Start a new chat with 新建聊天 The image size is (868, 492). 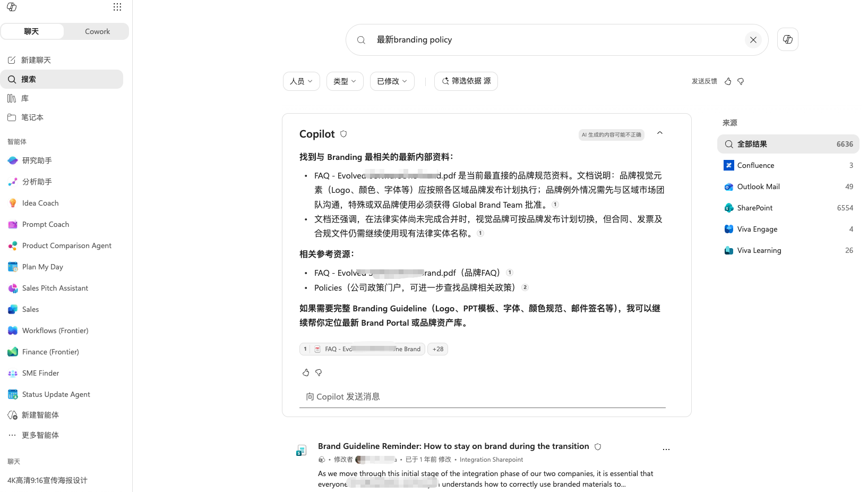tap(62, 60)
